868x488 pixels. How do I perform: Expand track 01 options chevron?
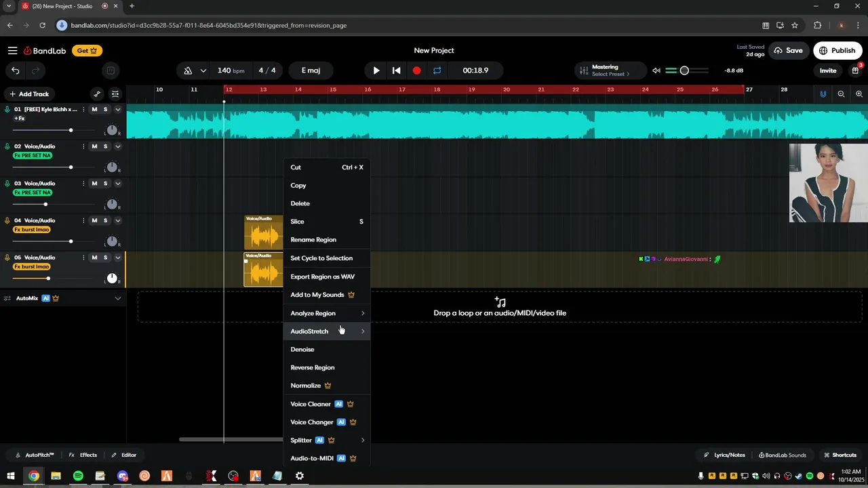pyautogui.click(x=117, y=110)
